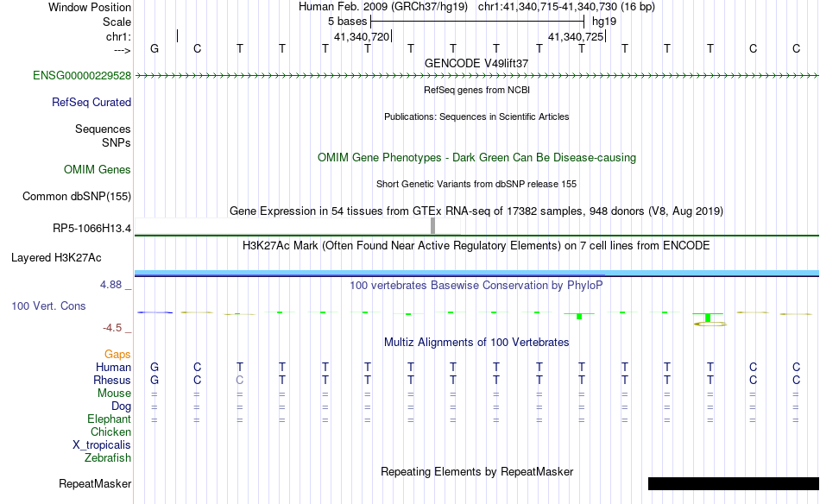The width and height of the screenshot is (820, 504).
Task: Open the RefSeq Curated track label
Action: (91, 103)
